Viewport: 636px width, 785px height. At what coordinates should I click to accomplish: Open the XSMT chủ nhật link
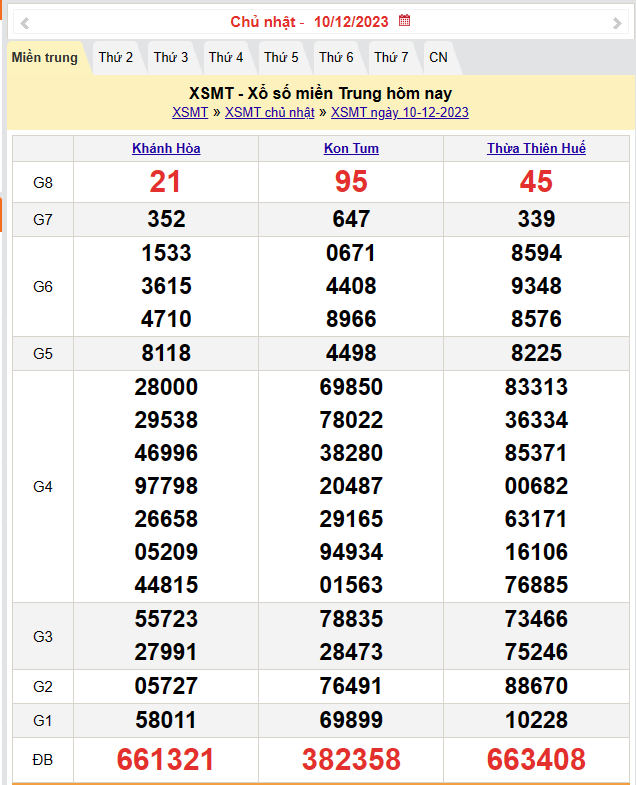pyautogui.click(x=269, y=113)
